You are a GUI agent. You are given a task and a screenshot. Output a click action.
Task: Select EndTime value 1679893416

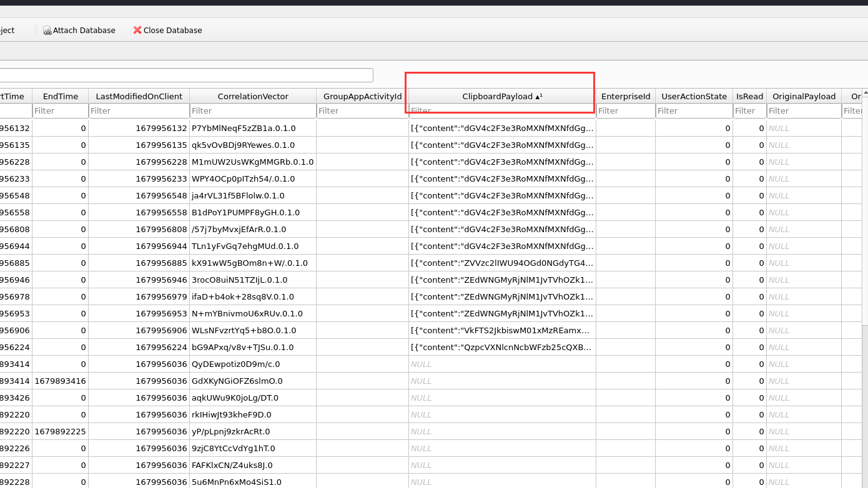tap(61, 381)
